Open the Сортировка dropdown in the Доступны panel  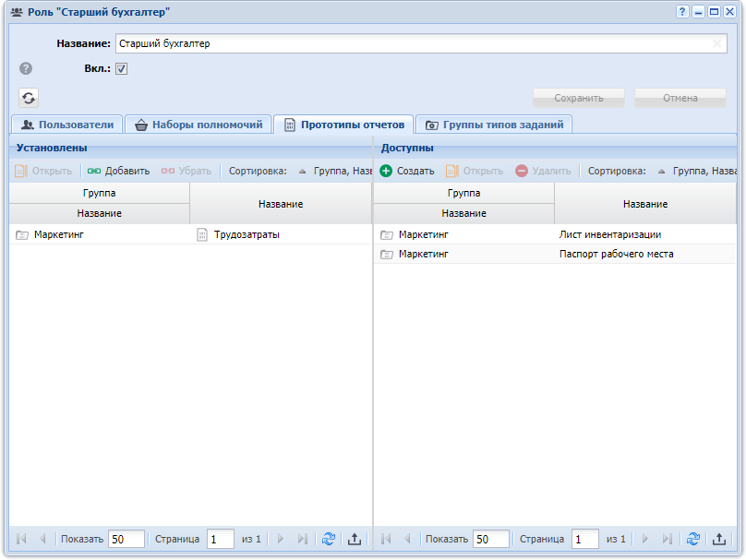tap(698, 171)
